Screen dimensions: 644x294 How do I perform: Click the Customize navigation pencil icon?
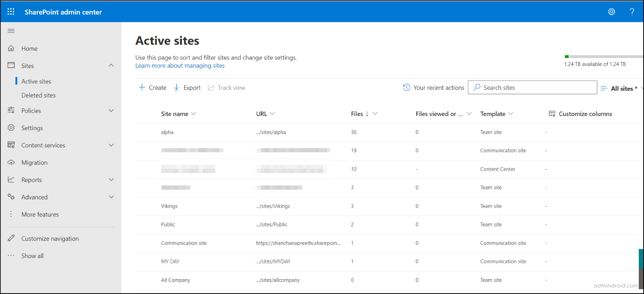click(x=11, y=238)
